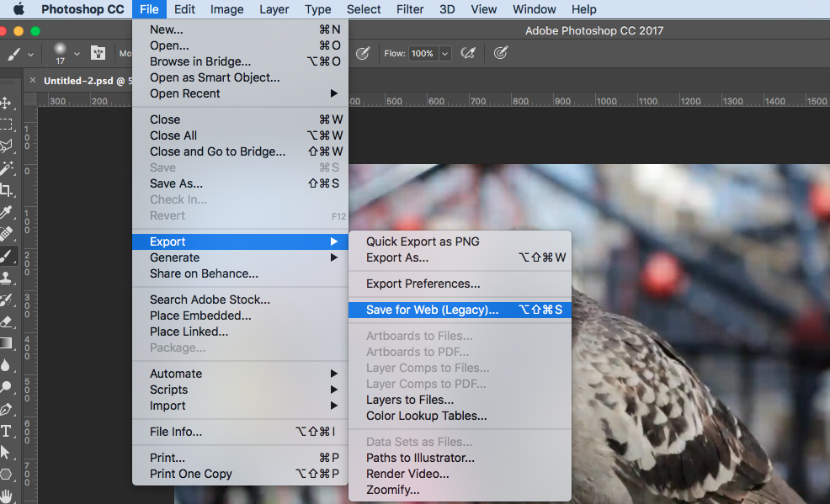This screenshot has width=830, height=504.
Task: Expand the Scripts submenu
Action: tap(240, 390)
